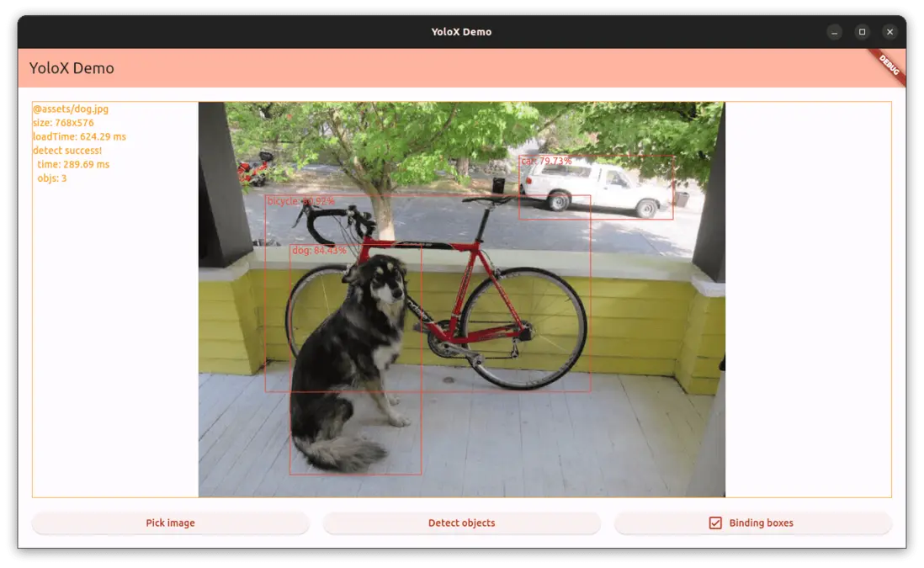Click the red motorcycle in the background
Viewport: 924px width, 568px height.
[254, 170]
